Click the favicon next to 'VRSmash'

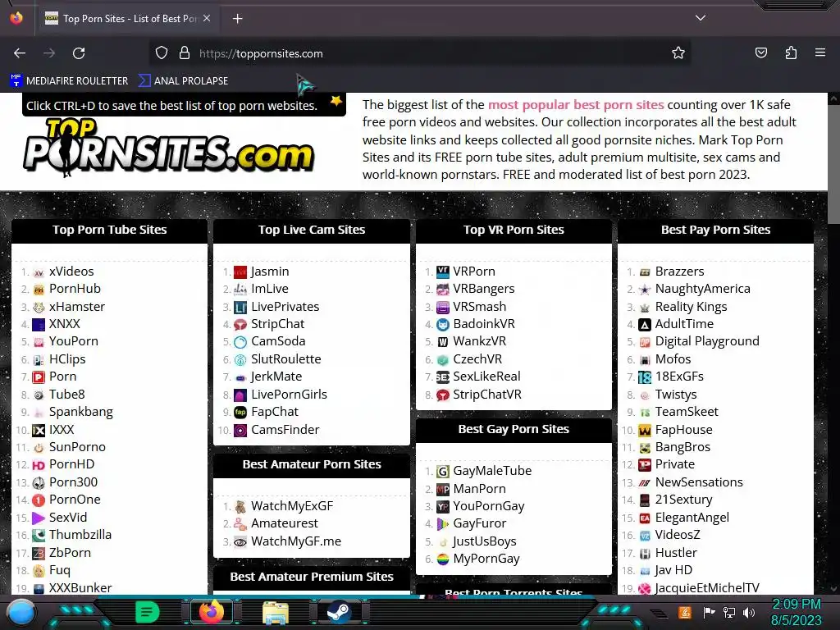point(442,308)
